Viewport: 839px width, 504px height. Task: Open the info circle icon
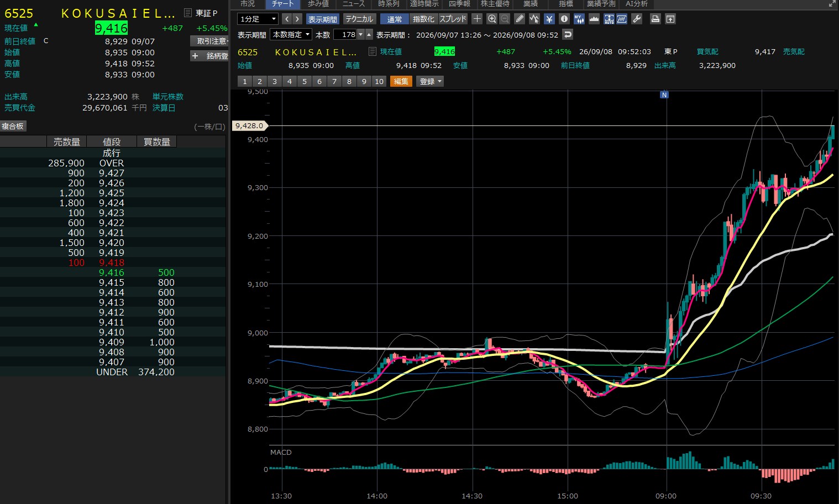(x=564, y=19)
